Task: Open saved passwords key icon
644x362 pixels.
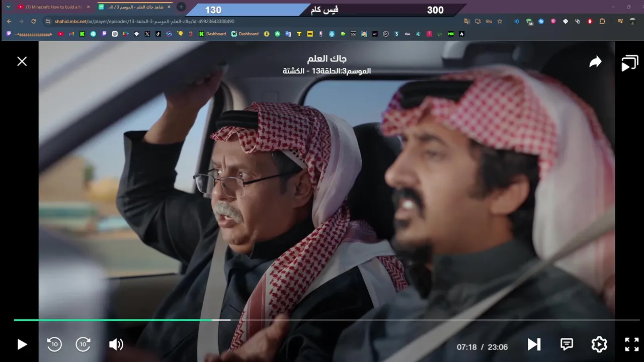Action: click(489, 21)
